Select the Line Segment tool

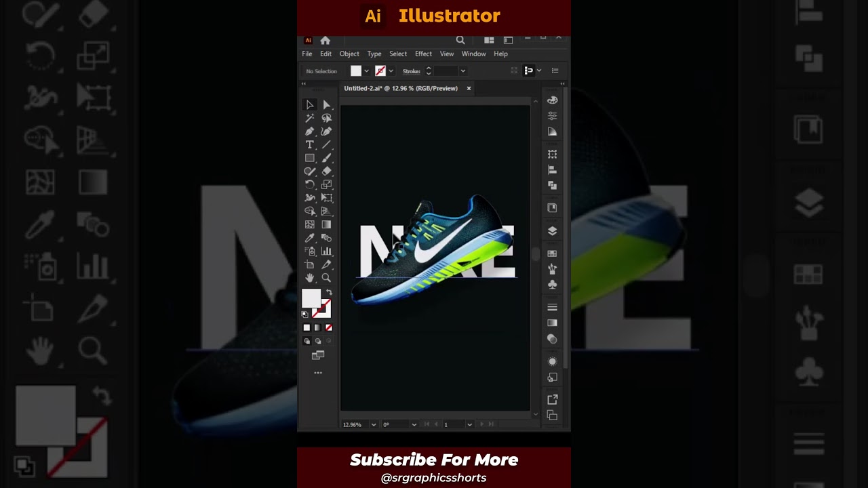coord(326,144)
